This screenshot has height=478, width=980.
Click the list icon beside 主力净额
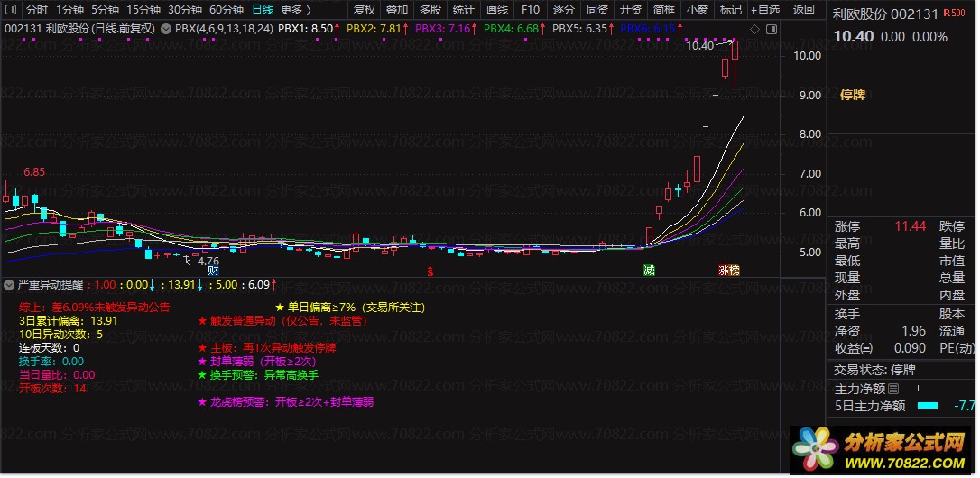tap(892, 389)
